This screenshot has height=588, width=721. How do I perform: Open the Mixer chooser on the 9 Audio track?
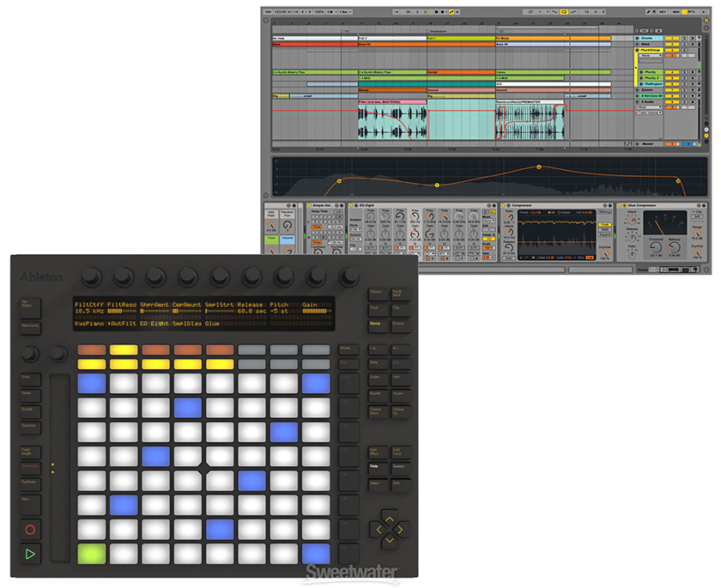pos(649,106)
